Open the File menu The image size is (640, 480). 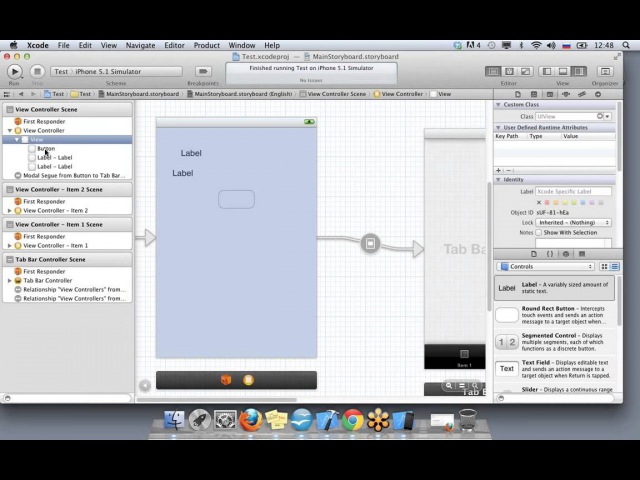tap(63, 45)
